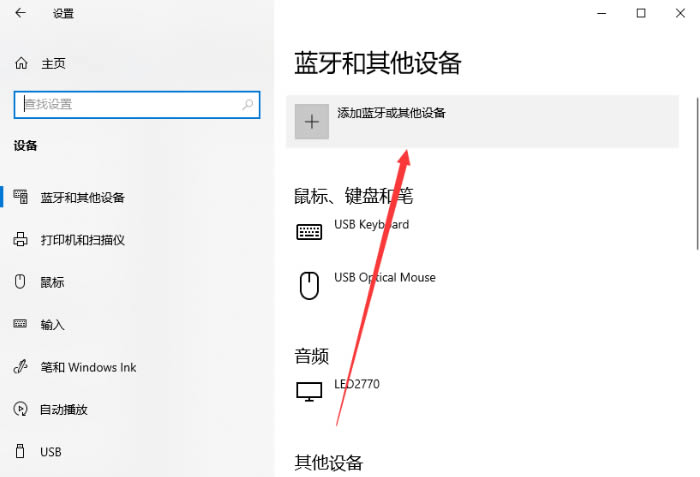The height and width of the screenshot is (477, 700).
Task: Click the search magnifier icon
Action: (247, 105)
